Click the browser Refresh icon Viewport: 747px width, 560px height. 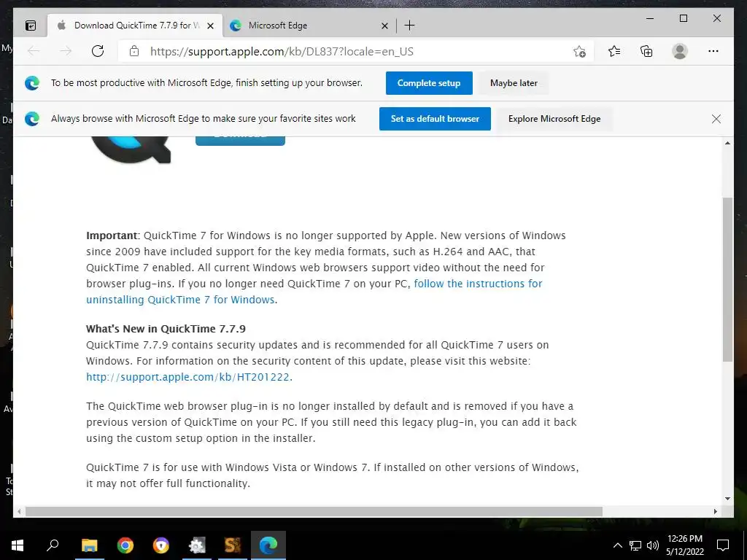pyautogui.click(x=98, y=51)
